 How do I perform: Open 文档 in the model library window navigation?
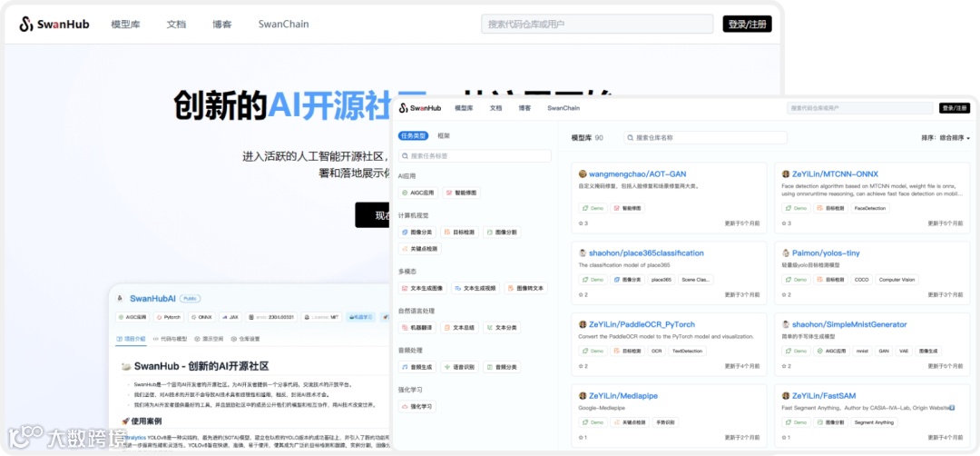click(x=495, y=108)
